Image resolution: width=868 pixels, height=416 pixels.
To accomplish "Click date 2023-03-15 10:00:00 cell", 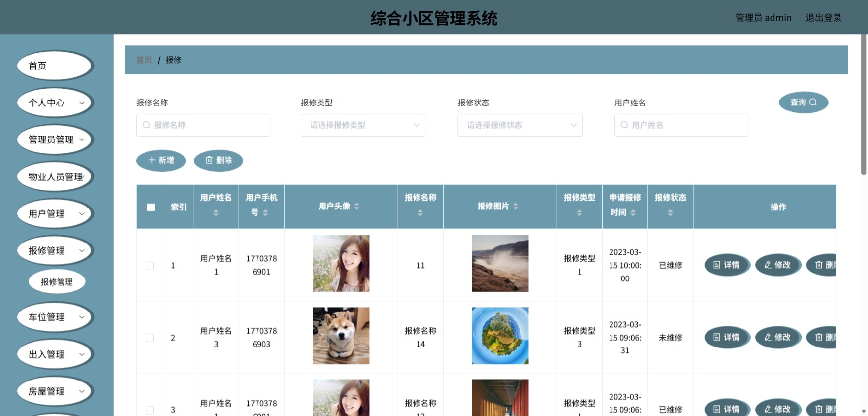I will tap(625, 265).
